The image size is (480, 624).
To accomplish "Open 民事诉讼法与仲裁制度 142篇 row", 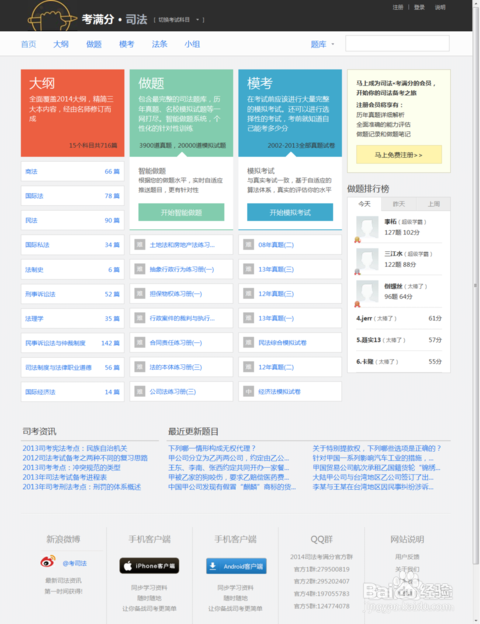I will [72, 343].
